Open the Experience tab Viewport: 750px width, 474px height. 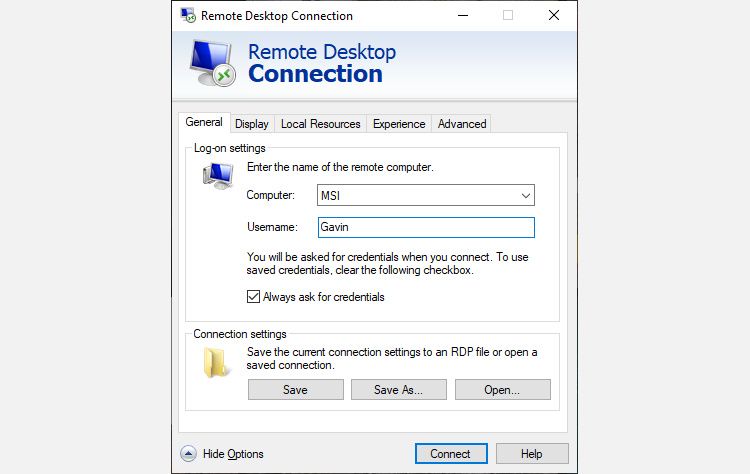(x=399, y=124)
